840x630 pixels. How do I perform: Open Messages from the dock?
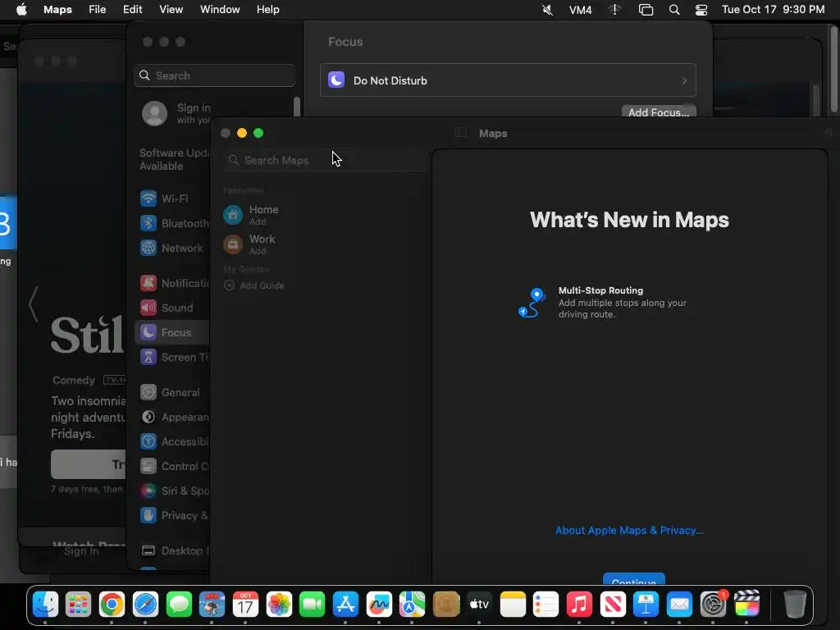(179, 605)
